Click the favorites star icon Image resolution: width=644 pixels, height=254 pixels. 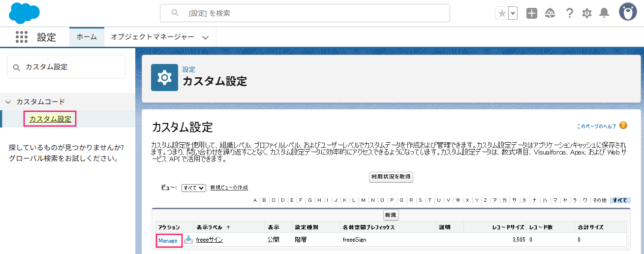[502, 13]
